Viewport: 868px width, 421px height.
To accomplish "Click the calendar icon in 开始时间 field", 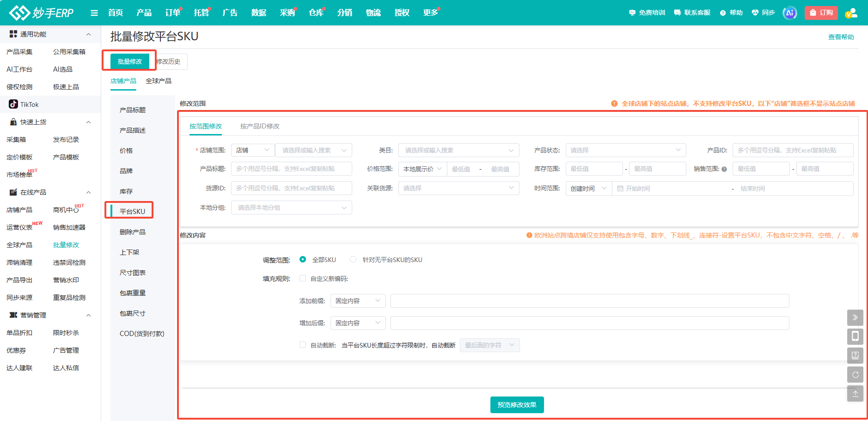I will pos(620,189).
